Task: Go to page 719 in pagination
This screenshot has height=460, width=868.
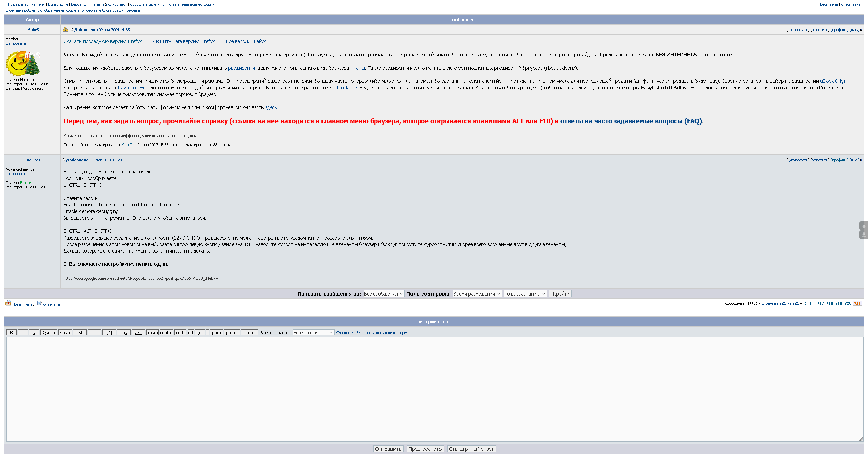Action: pos(838,303)
